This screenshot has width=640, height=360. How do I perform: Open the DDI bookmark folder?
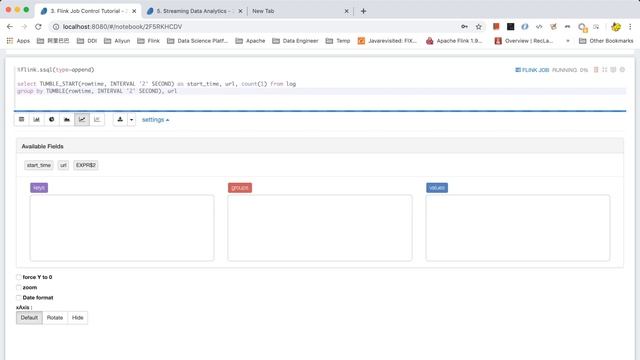87,41
